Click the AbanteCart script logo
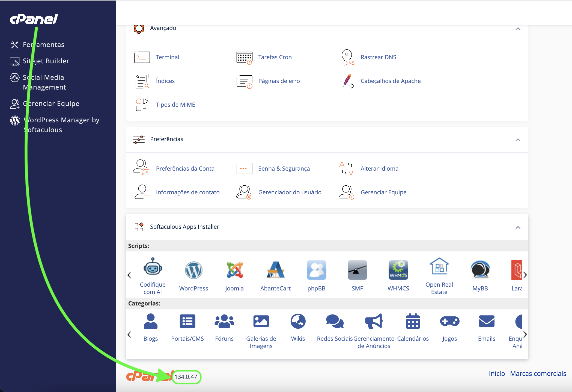The width and height of the screenshot is (572, 392). click(x=275, y=270)
